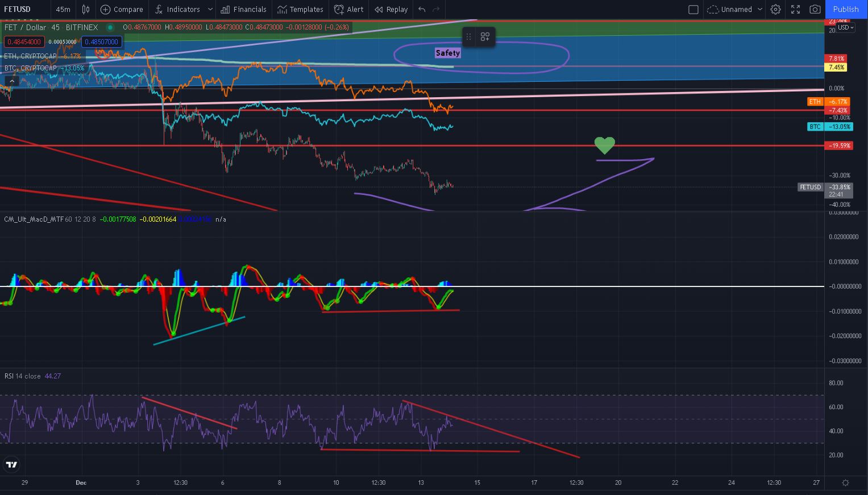The image size is (868, 495).
Task: Enter fullscreen mode
Action: click(x=795, y=9)
